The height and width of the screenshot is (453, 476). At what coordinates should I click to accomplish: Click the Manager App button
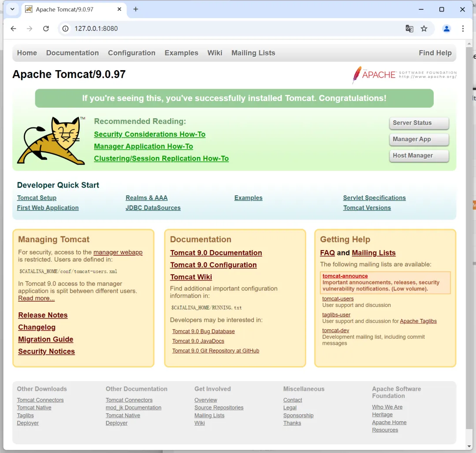(x=419, y=139)
